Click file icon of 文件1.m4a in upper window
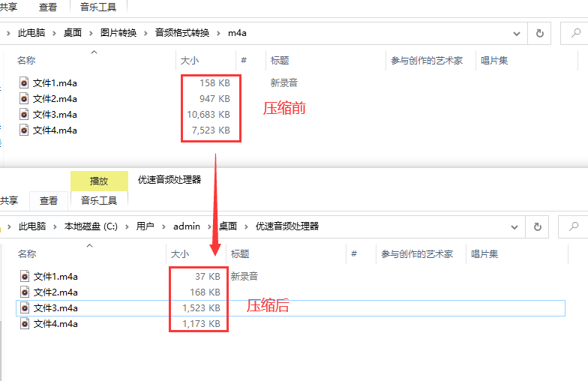This screenshot has width=588, height=381. [x=24, y=82]
